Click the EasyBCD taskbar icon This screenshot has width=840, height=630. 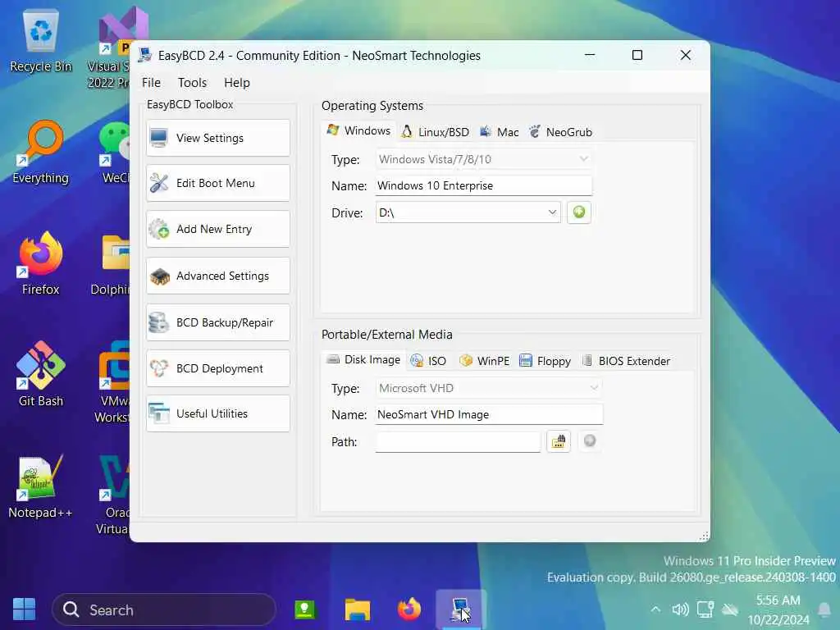[x=461, y=609]
